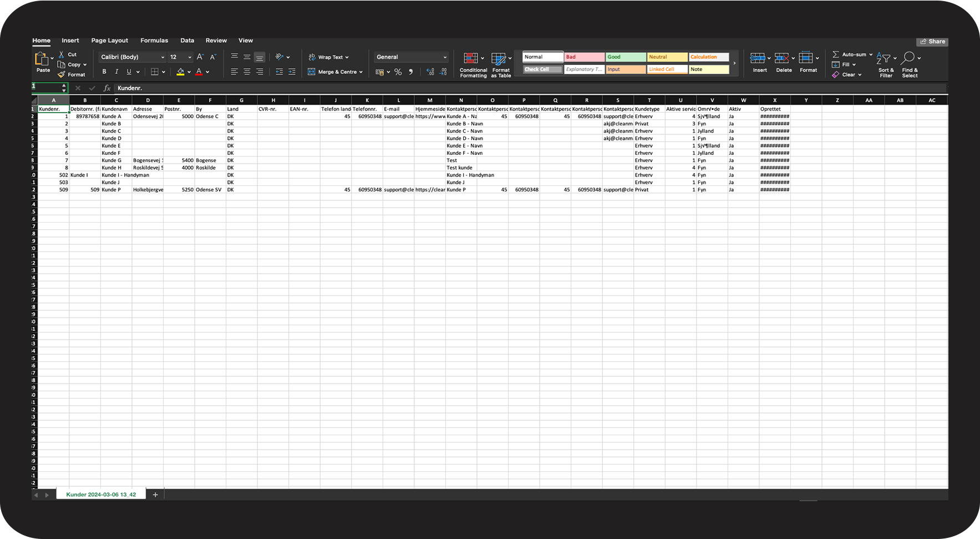Decrease the font size with the smaller A icon

pos(212,57)
